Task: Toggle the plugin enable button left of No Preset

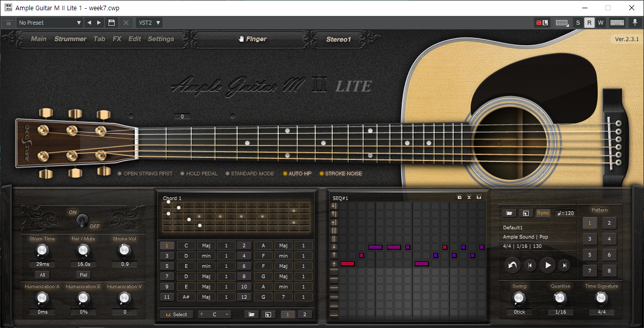Action: [8, 23]
